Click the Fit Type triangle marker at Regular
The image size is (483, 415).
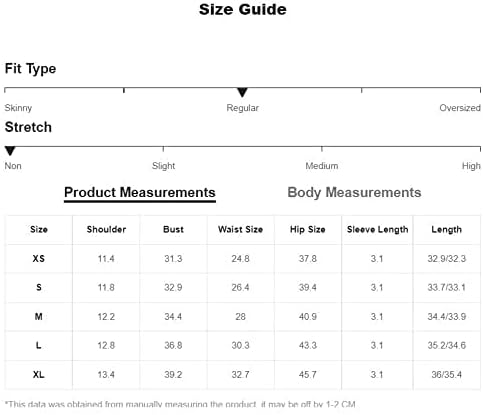point(242,92)
